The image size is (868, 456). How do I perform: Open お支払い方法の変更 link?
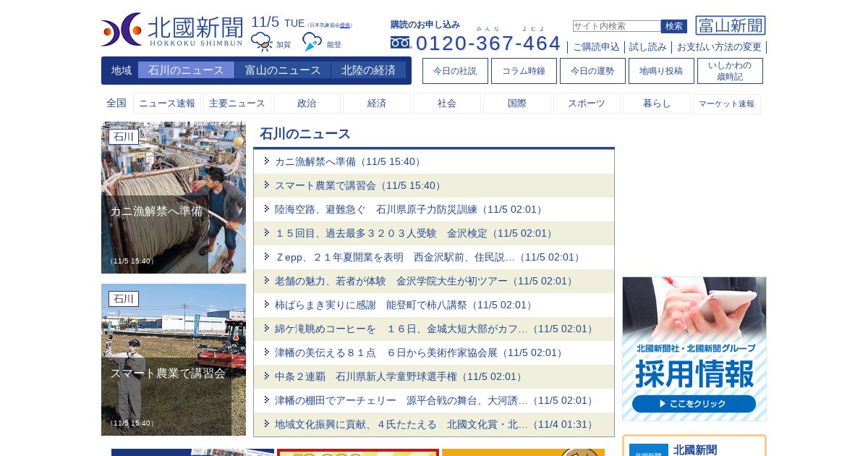pyautogui.click(x=719, y=47)
